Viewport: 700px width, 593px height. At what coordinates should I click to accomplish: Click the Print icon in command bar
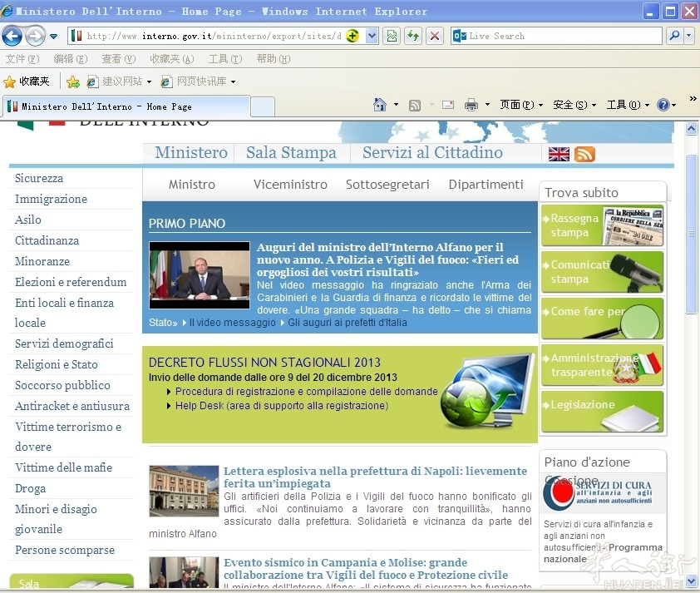point(471,105)
